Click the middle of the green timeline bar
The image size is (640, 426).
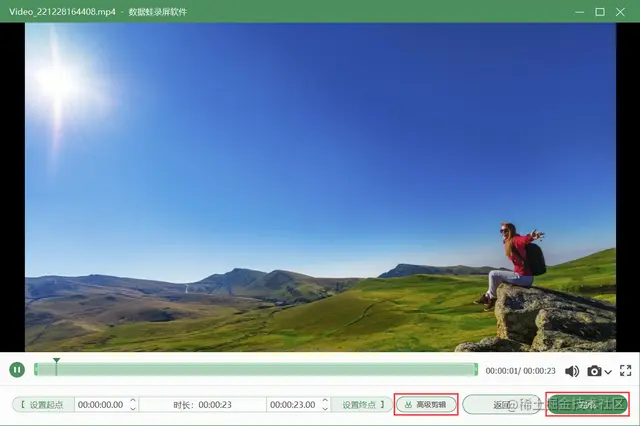(x=256, y=370)
